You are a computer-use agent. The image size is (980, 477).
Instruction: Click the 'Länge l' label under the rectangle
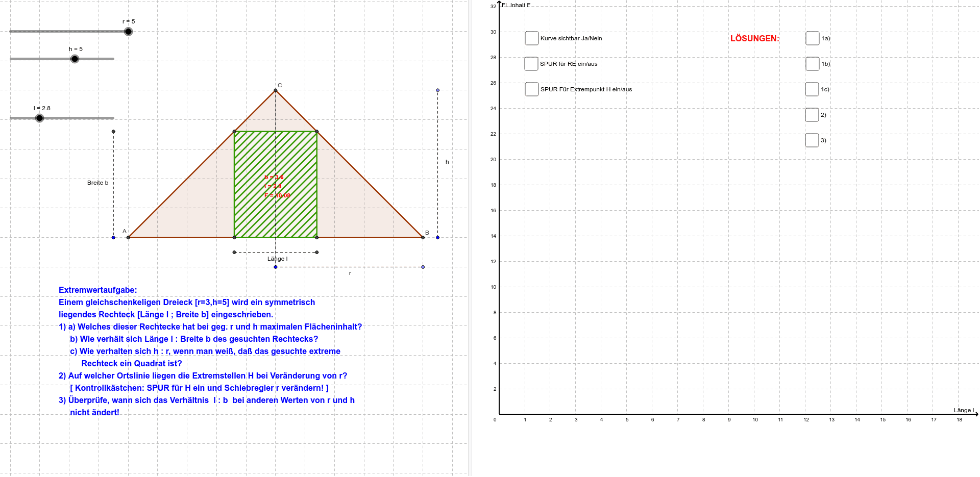point(277,259)
